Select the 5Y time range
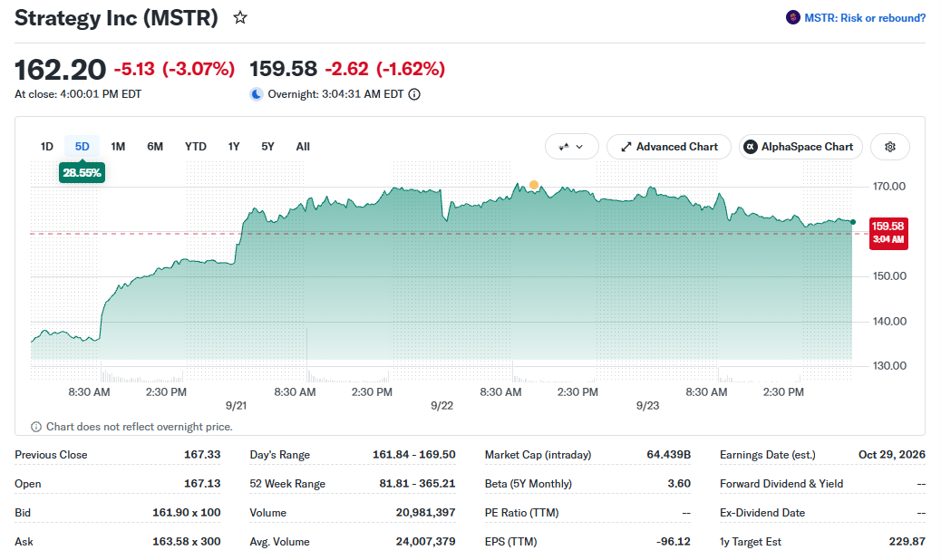Image resolution: width=941 pixels, height=560 pixels. click(x=267, y=147)
